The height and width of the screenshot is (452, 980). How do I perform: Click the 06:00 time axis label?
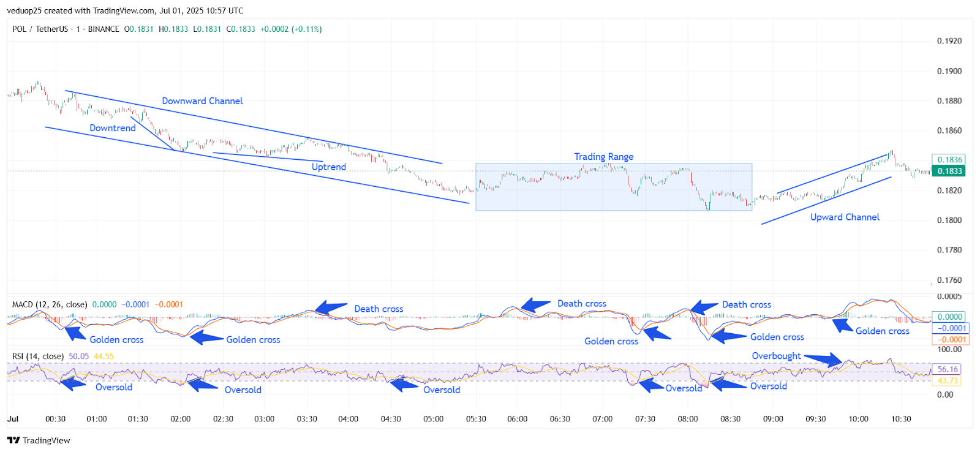point(517,419)
